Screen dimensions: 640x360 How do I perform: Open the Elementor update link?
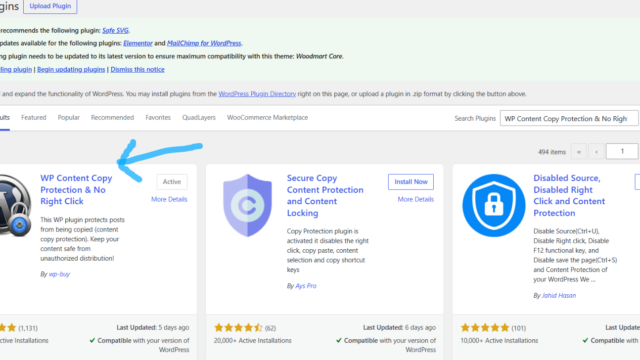point(138,43)
